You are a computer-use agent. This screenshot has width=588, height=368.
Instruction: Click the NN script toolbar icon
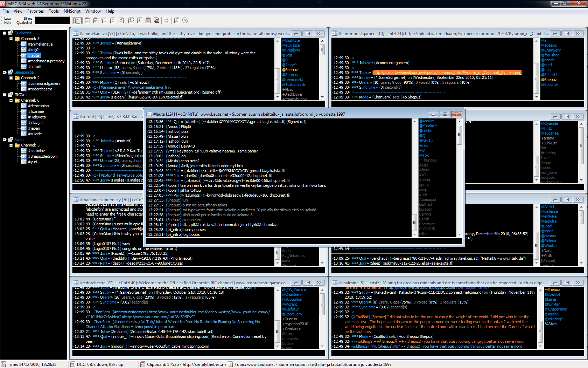coord(96,21)
